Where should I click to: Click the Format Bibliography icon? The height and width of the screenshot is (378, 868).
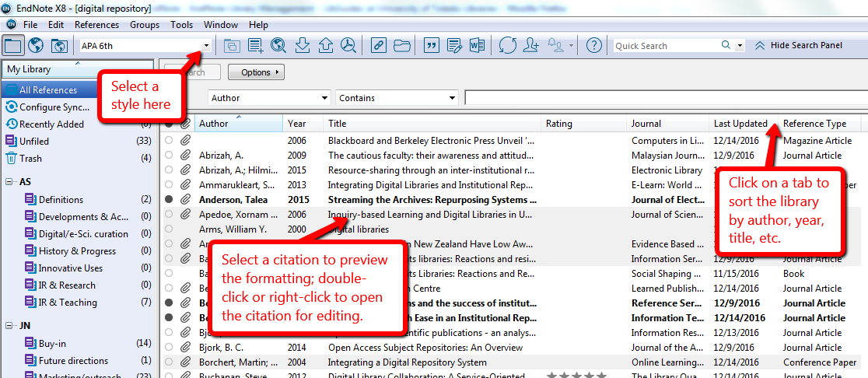pyautogui.click(x=454, y=45)
